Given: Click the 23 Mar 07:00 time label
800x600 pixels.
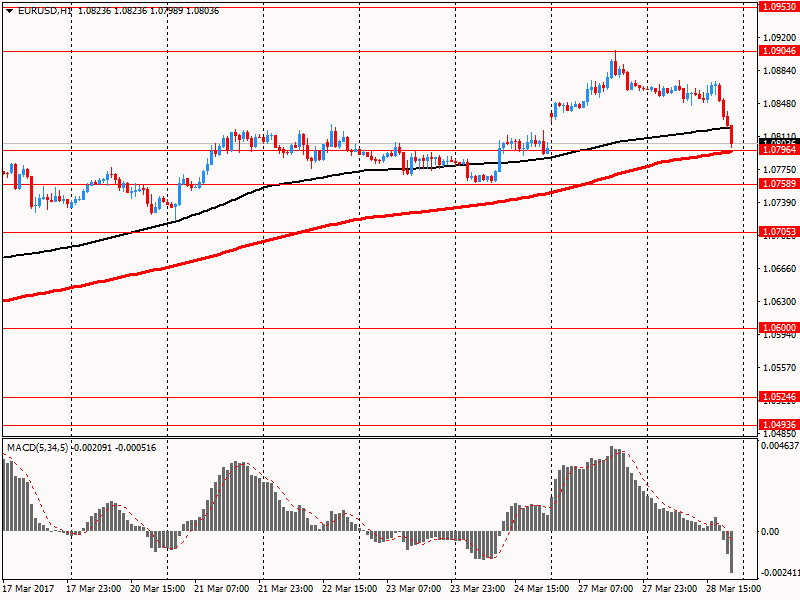Looking at the screenshot, I should click(414, 588).
